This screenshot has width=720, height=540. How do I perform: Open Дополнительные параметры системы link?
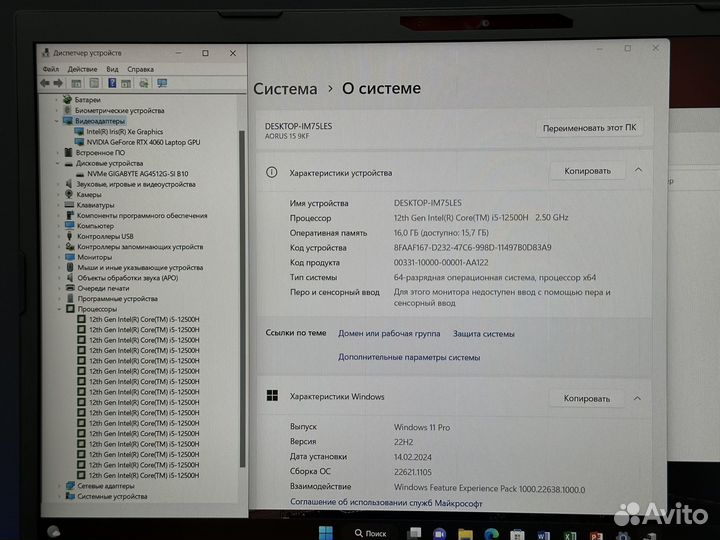click(409, 357)
